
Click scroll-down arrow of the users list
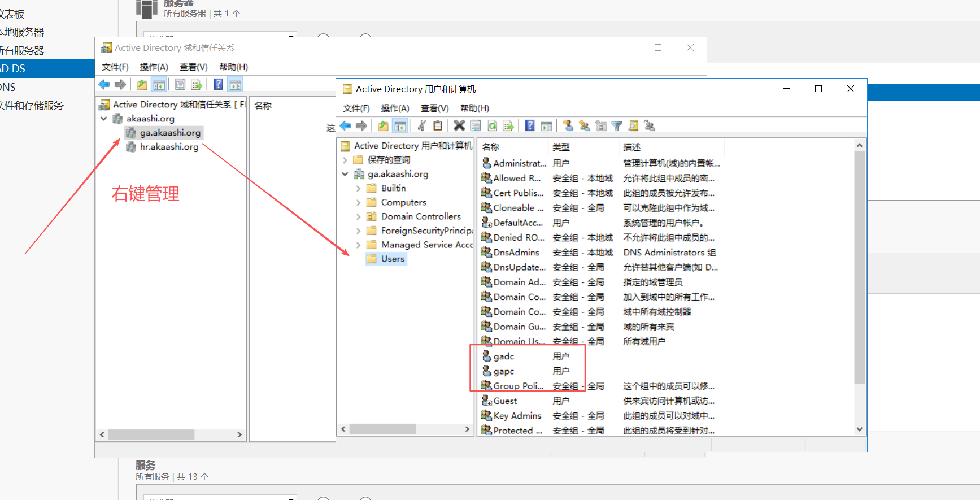coord(859,429)
